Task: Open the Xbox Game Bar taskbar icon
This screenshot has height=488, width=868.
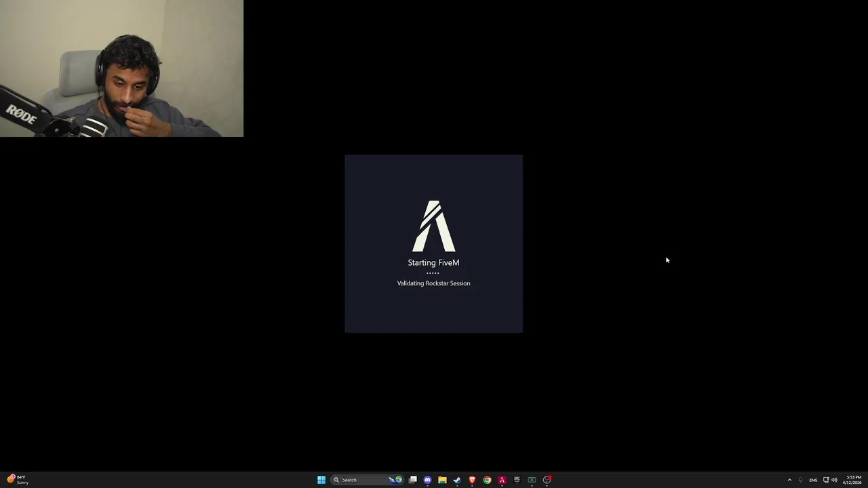Action: click(x=532, y=480)
